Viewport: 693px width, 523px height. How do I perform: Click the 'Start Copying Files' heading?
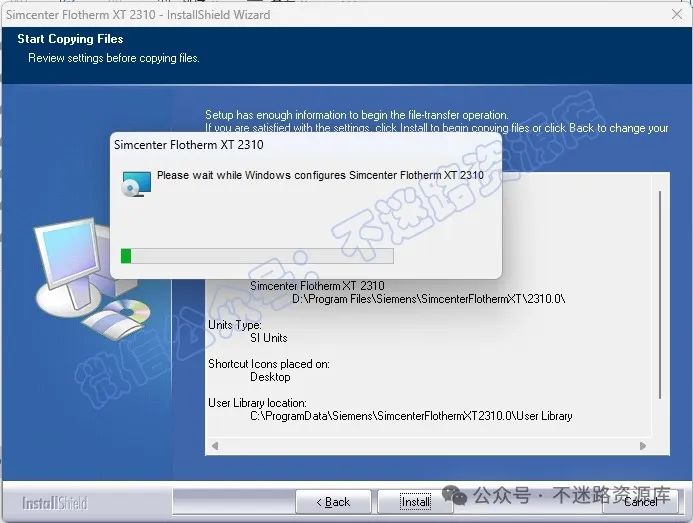[70, 39]
